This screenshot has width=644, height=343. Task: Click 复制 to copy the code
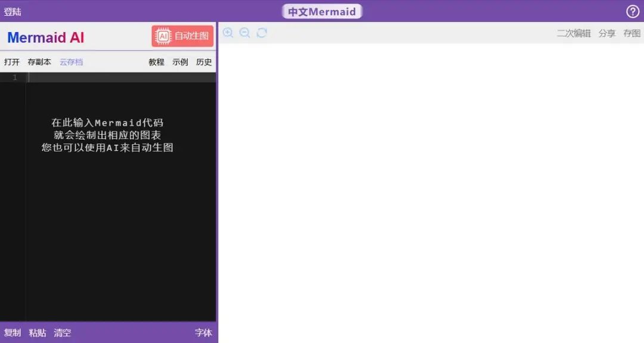pos(13,333)
